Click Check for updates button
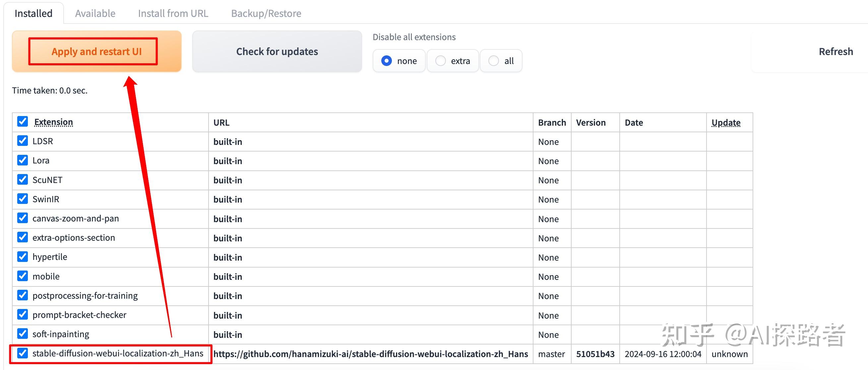868x370 pixels. coord(277,51)
